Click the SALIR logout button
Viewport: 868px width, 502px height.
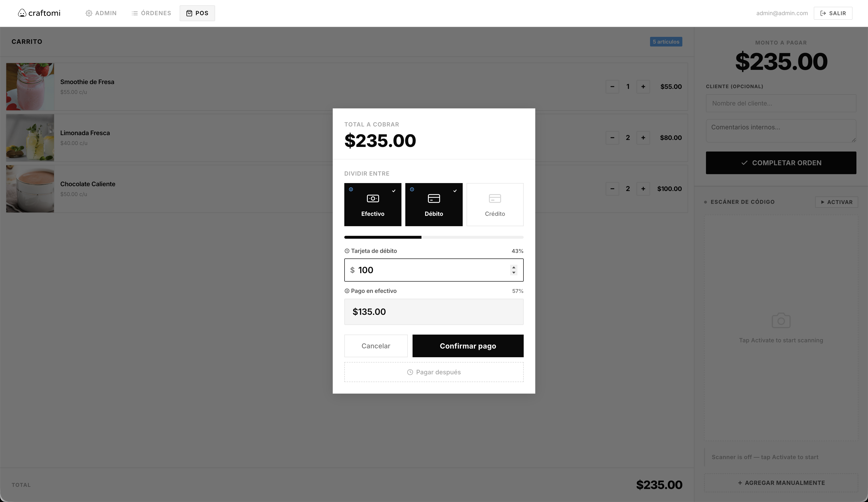833,13
